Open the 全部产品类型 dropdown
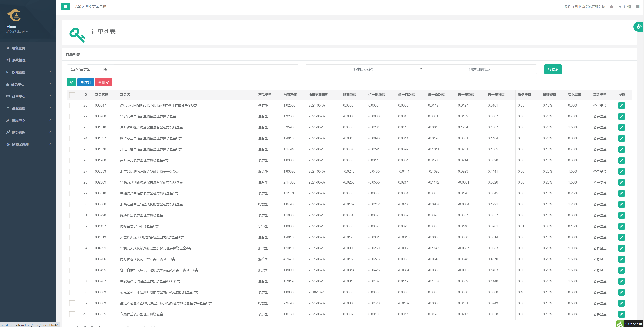The image size is (644, 327). (x=82, y=69)
